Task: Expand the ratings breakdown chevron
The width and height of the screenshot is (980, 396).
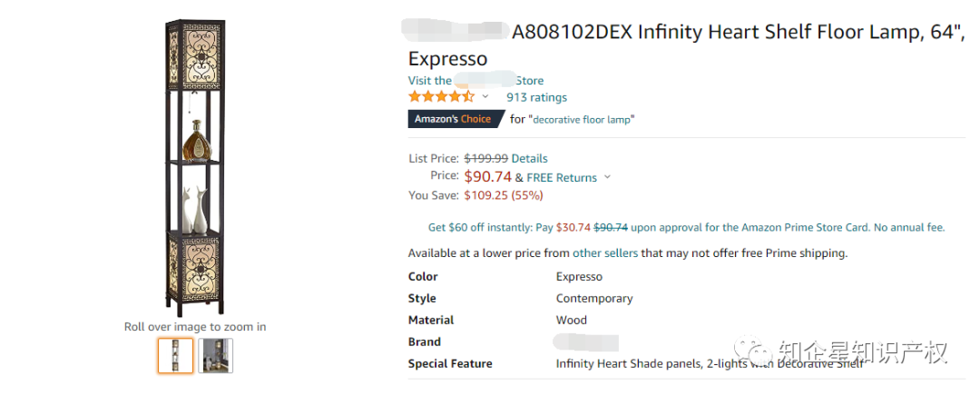Action: click(485, 97)
